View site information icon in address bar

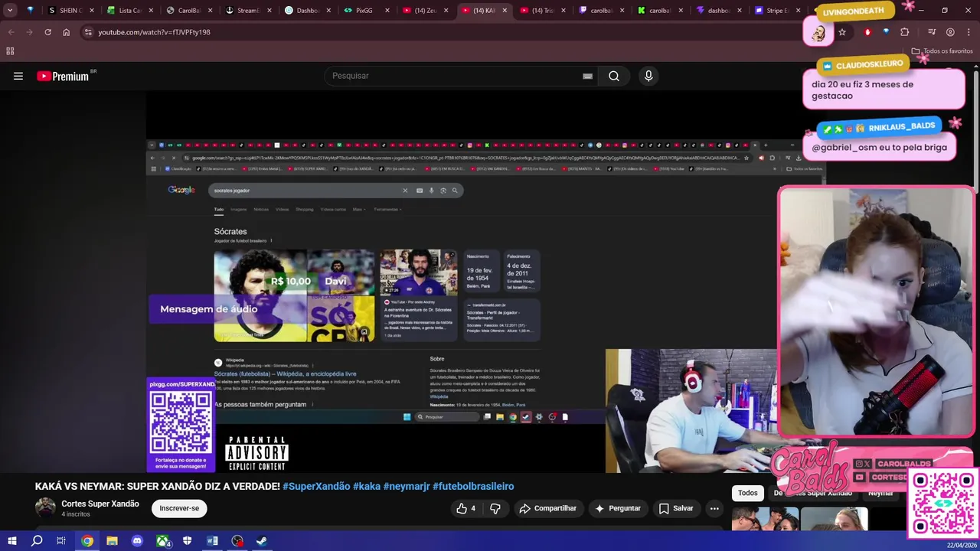pos(88,32)
